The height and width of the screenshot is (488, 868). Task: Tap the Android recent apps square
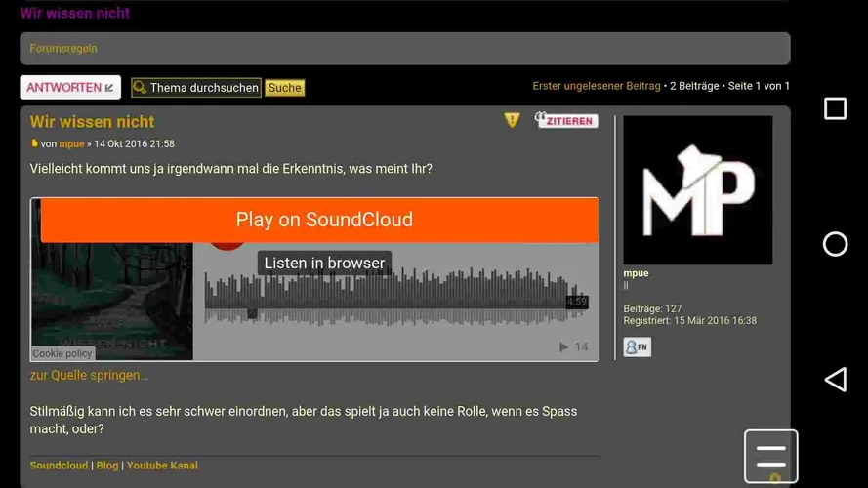(836, 108)
